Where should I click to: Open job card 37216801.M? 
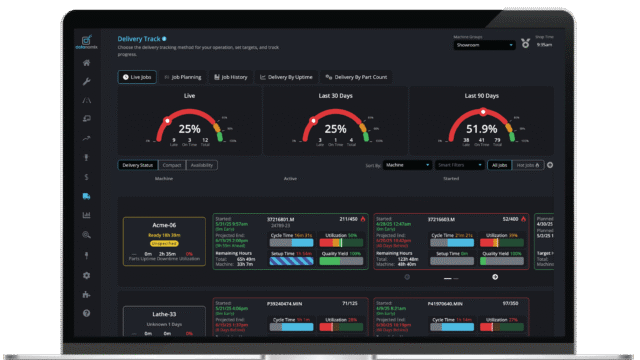(291, 241)
